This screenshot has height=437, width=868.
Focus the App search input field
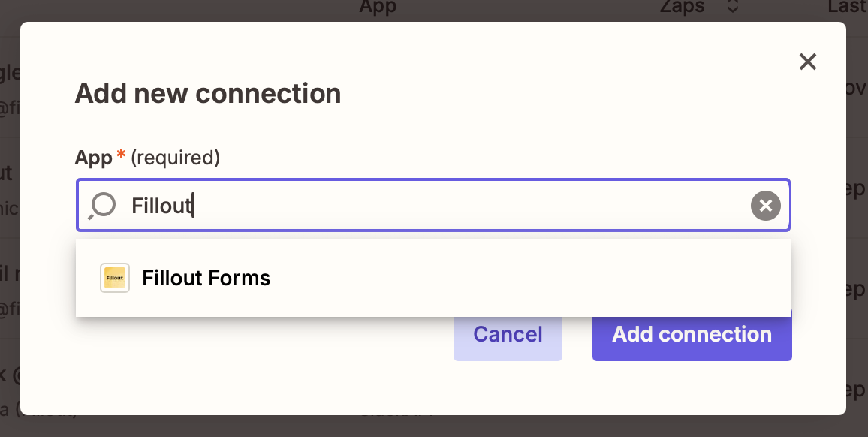tap(375, 205)
